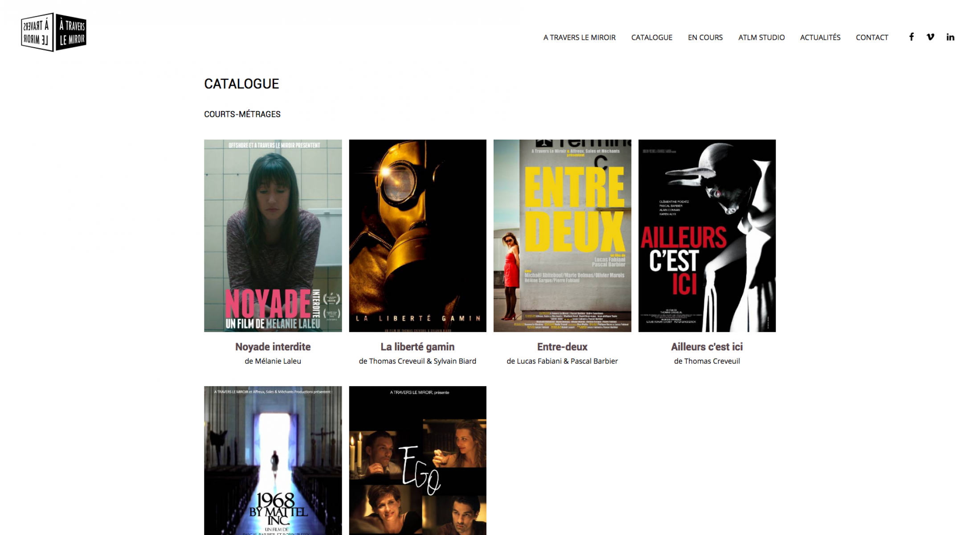Viewport: 980px width, 535px height.
Task: Open the Ailleurs c'est ici poster
Action: coord(707,235)
